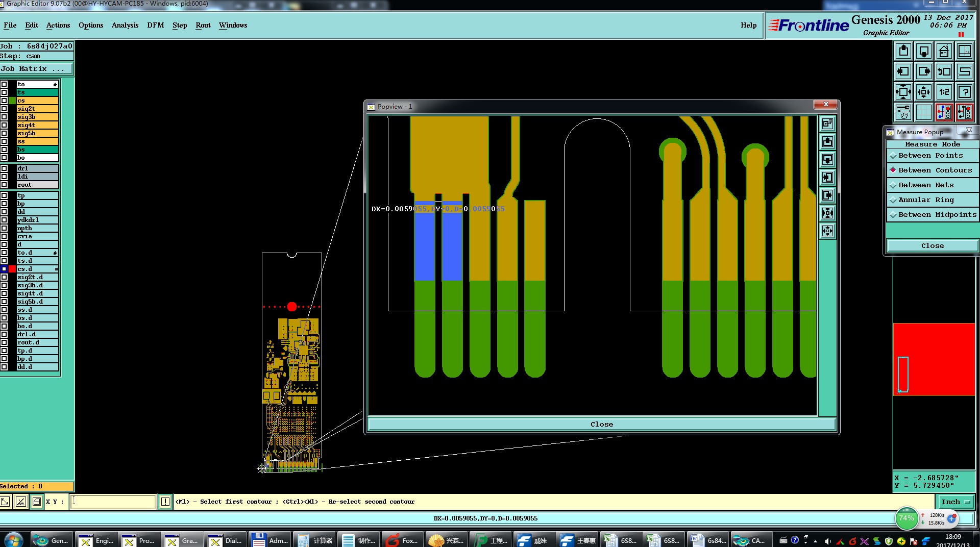Click the pan right icon in main toolbar
Viewport: 980px width, 547px height.
(924, 71)
